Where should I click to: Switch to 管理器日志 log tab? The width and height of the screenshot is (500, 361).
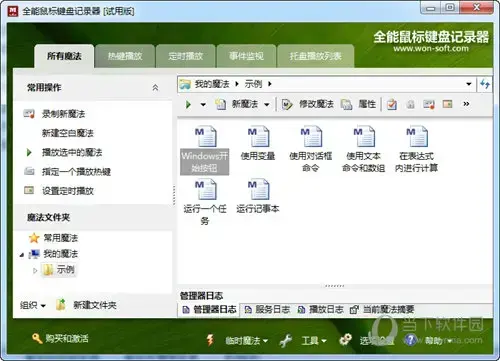pos(210,309)
